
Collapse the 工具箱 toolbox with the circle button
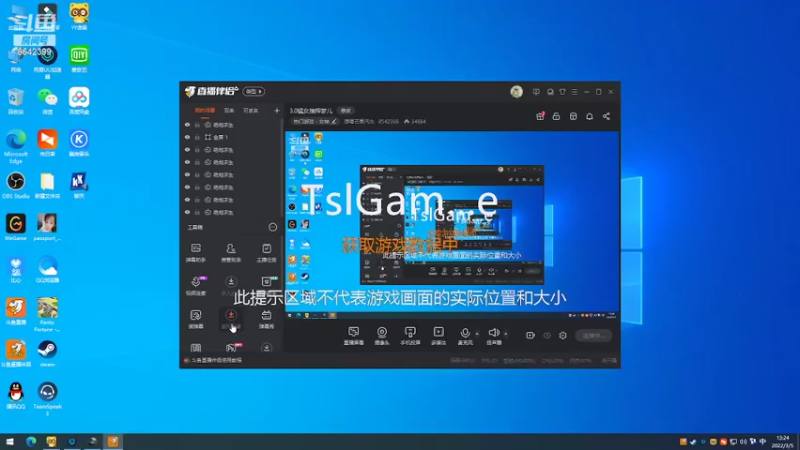point(273,227)
